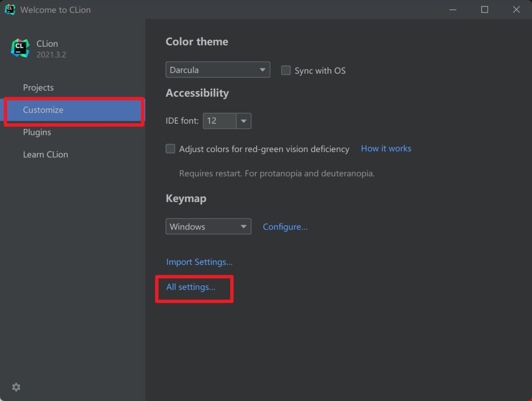Open the Darcula color theme dropdown
Viewport: 532px width, 401px height.
217,70
